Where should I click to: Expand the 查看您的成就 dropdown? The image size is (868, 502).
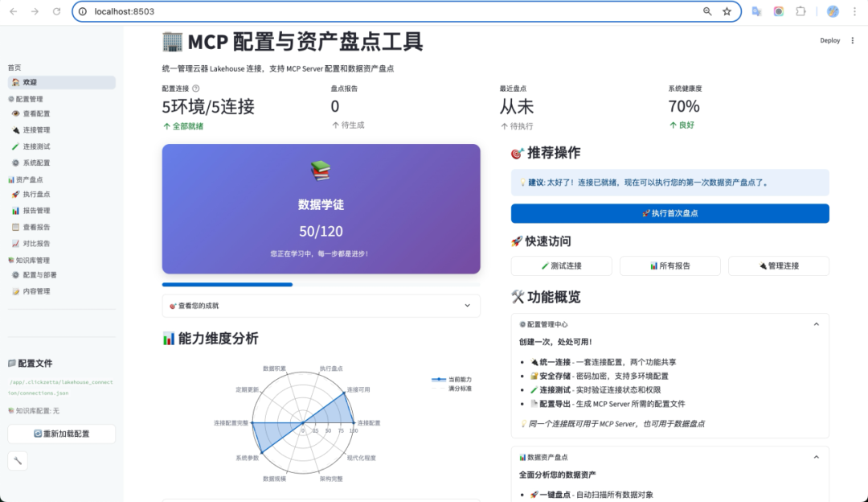321,306
